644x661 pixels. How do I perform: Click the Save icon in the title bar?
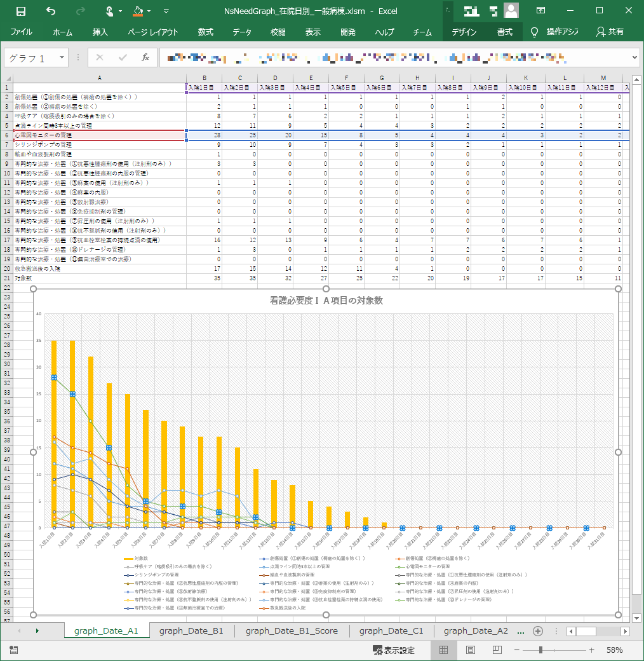(x=20, y=11)
